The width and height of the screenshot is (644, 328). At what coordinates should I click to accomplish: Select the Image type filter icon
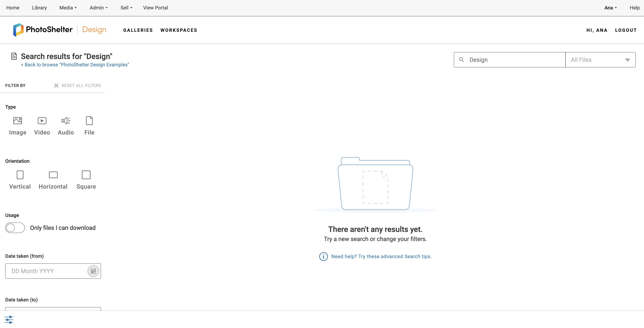point(17,121)
